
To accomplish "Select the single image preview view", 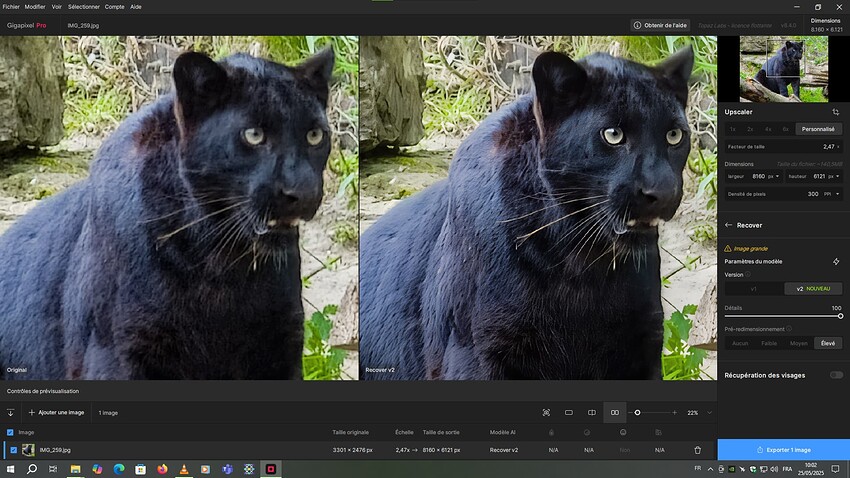I will 569,412.
